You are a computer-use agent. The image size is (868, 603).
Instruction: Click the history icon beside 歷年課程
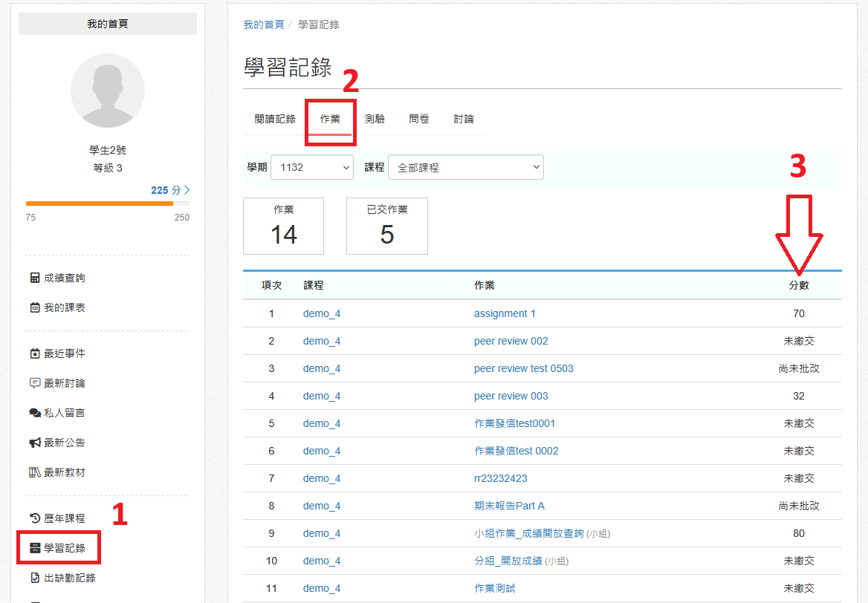click(x=34, y=518)
